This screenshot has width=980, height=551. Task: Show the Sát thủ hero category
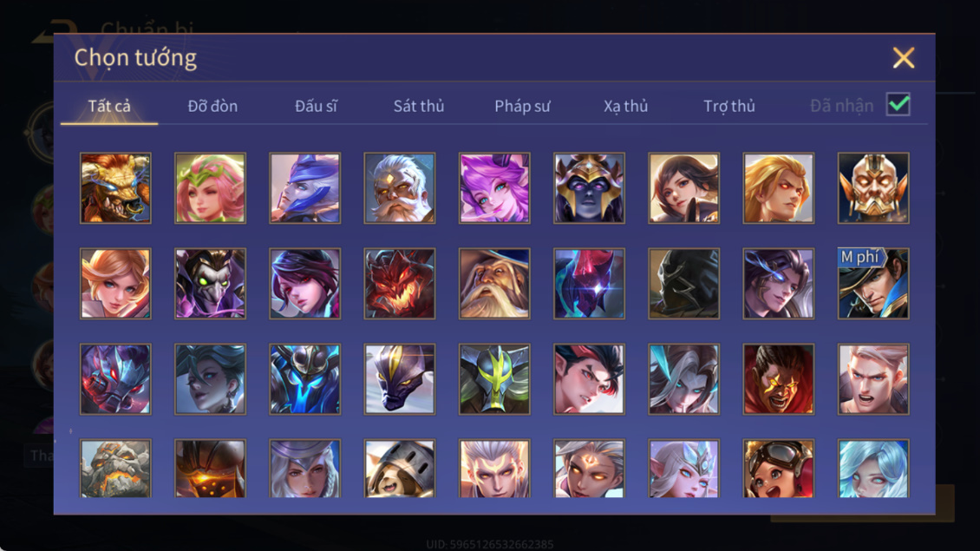coord(419,106)
